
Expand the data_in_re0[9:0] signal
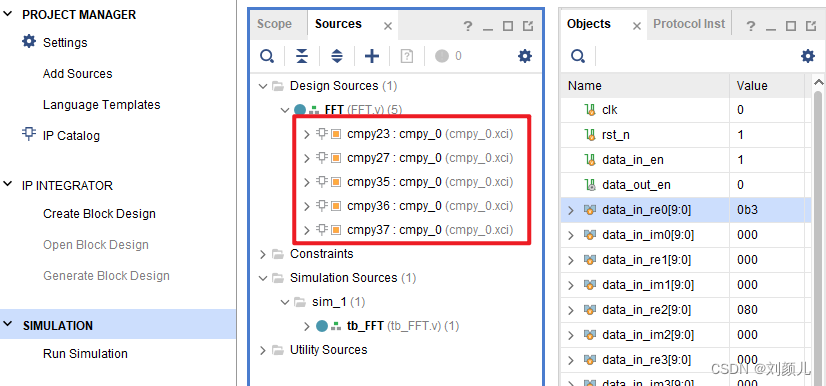[x=571, y=210]
